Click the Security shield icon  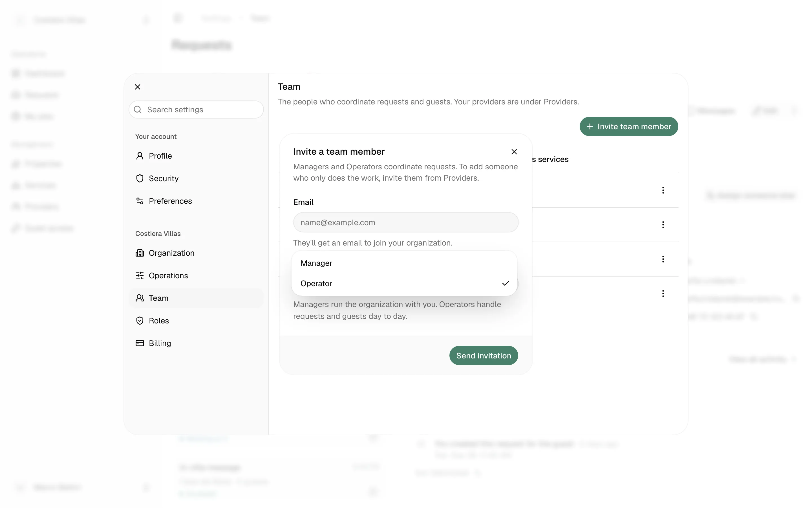pyautogui.click(x=140, y=178)
